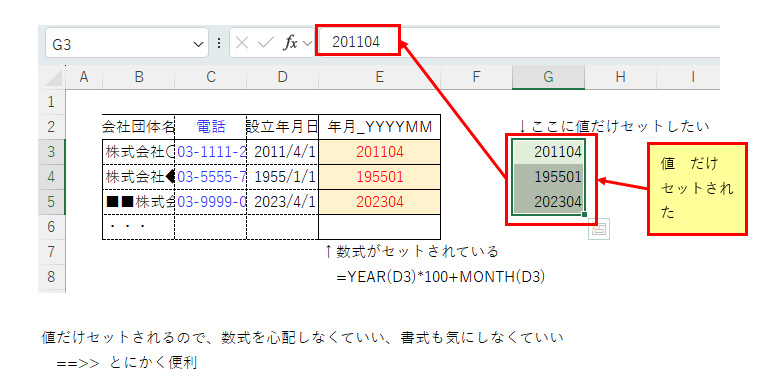The height and width of the screenshot is (390, 758).
Task: Select row 3 header
Action: pyautogui.click(x=51, y=152)
